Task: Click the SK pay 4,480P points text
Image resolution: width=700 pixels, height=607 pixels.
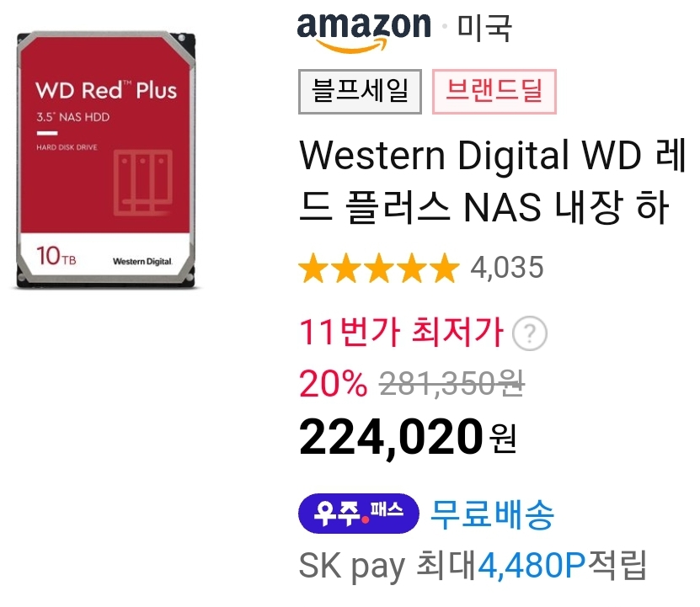Action: click(x=473, y=566)
